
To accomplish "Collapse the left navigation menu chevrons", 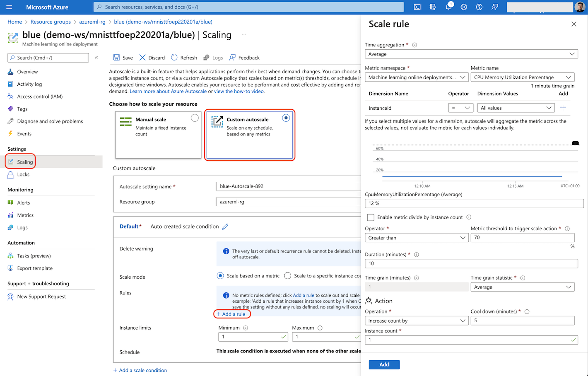I will coord(96,58).
